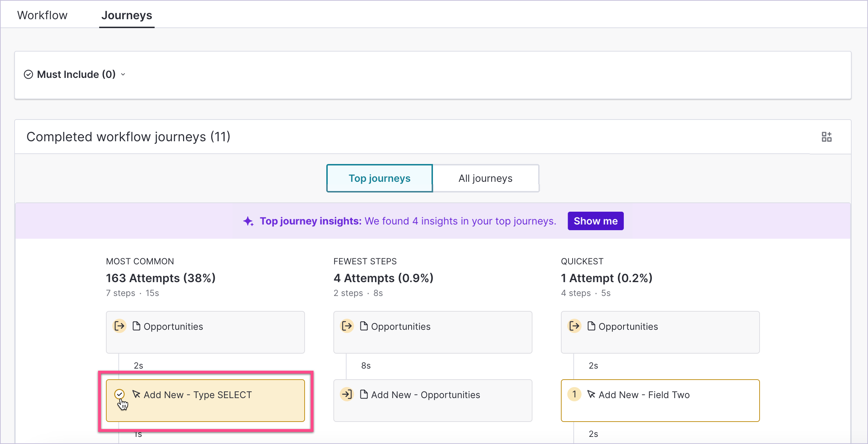Click the number 1 badge on Field Two step
The height and width of the screenshot is (444, 868).
[574, 394]
